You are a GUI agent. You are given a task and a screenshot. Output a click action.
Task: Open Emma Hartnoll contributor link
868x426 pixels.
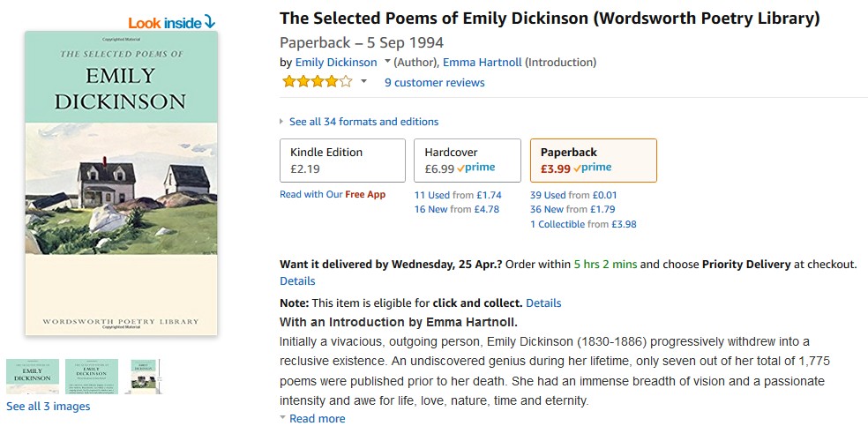click(x=482, y=63)
